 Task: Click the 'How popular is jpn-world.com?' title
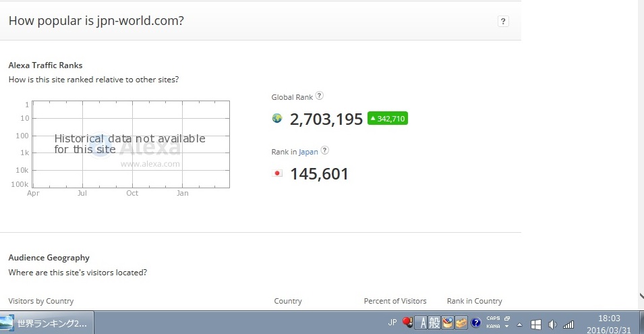coord(96,20)
